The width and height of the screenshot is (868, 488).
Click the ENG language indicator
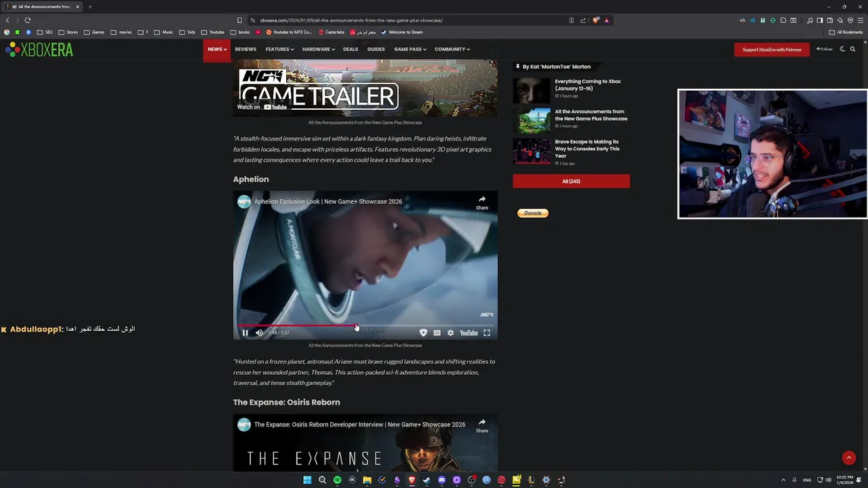pos(807,480)
